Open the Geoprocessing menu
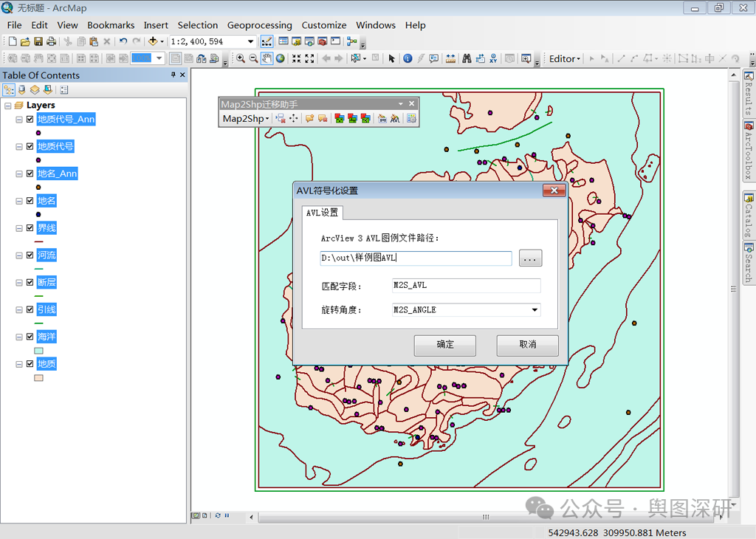Viewport: 756px width, 539px height. [x=259, y=25]
